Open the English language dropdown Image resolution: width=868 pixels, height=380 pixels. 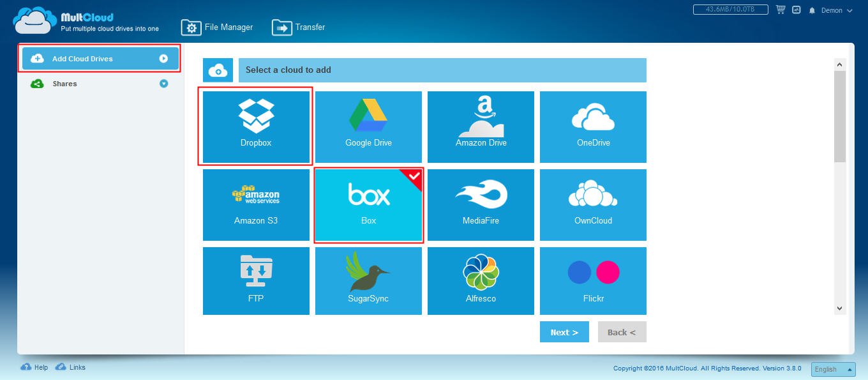(833, 369)
